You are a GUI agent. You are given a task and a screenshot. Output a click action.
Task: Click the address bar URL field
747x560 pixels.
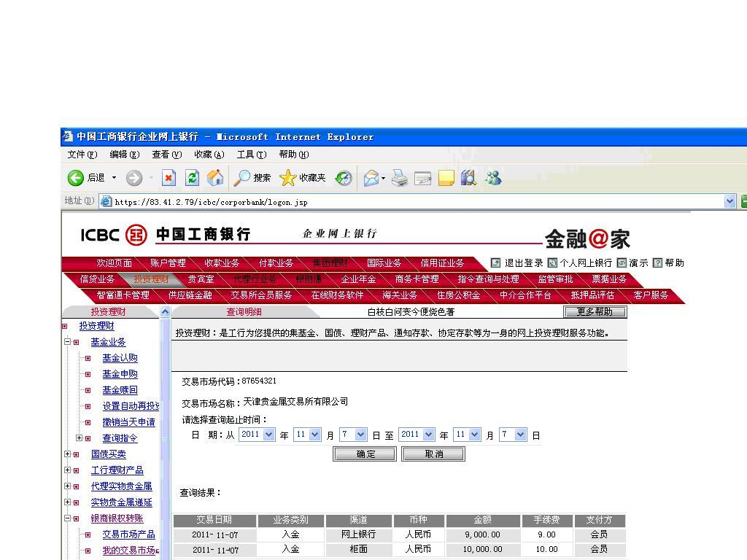(x=418, y=202)
